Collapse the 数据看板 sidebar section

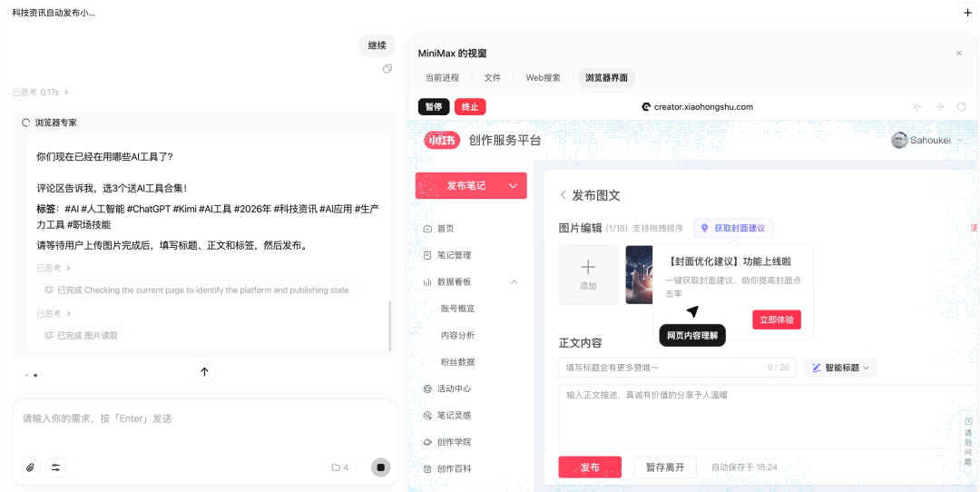point(514,282)
